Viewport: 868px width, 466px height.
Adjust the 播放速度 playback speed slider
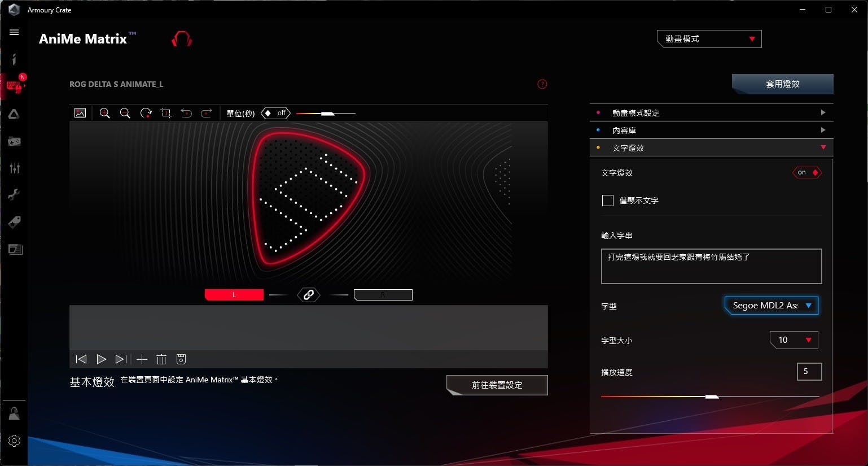(x=711, y=397)
